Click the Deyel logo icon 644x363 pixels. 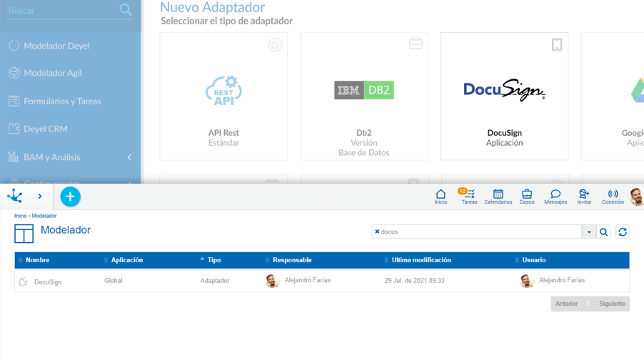pyautogui.click(x=15, y=196)
